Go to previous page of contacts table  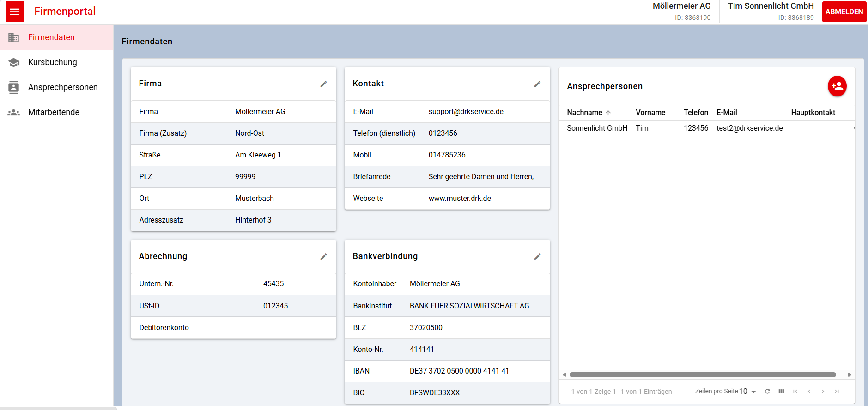(809, 392)
